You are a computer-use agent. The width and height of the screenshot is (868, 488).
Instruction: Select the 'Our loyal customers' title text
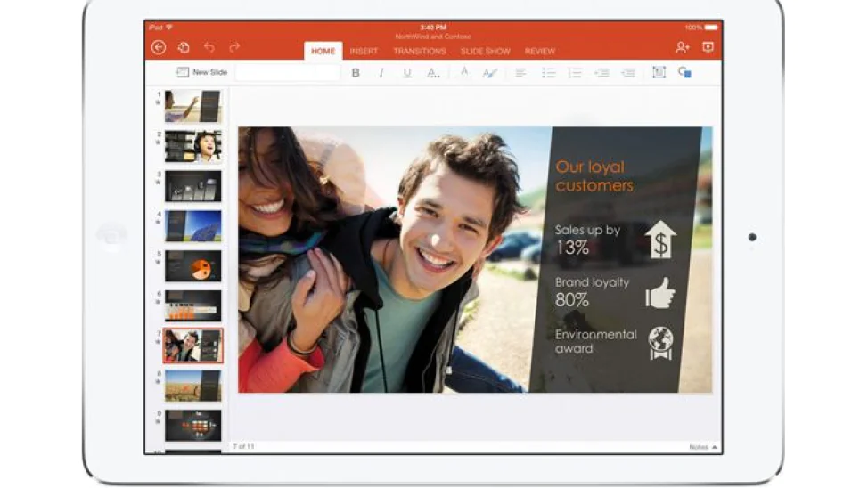(594, 176)
